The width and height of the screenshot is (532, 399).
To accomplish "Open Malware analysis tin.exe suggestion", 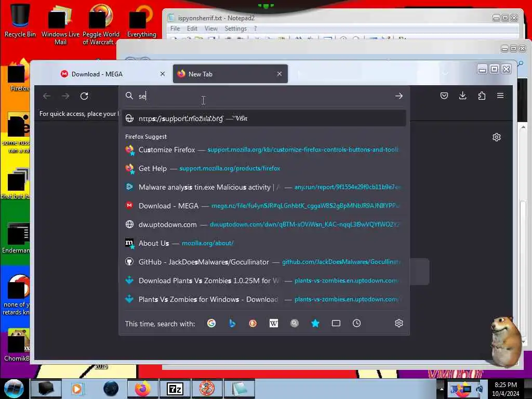I will [x=264, y=187].
